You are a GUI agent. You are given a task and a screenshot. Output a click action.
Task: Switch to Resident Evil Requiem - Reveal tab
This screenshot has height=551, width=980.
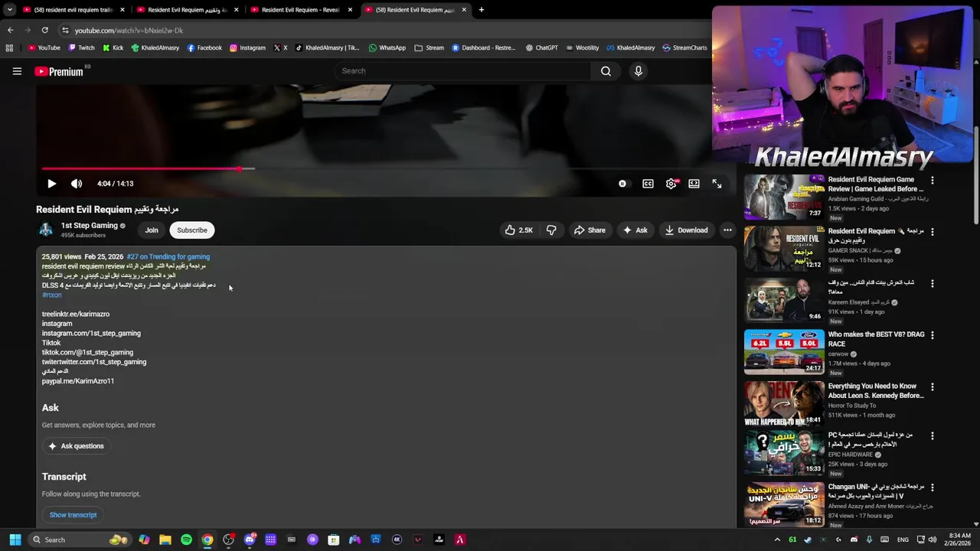point(300,10)
